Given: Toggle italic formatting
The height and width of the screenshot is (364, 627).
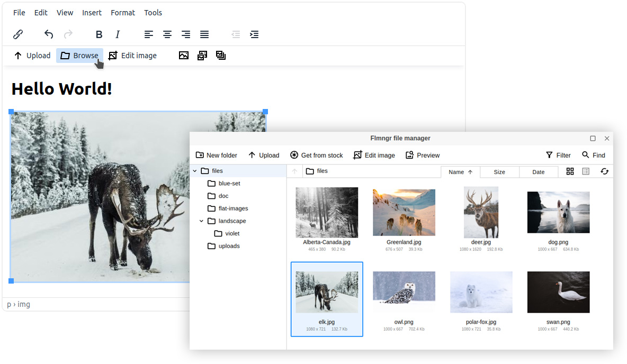Looking at the screenshot, I should (x=118, y=34).
